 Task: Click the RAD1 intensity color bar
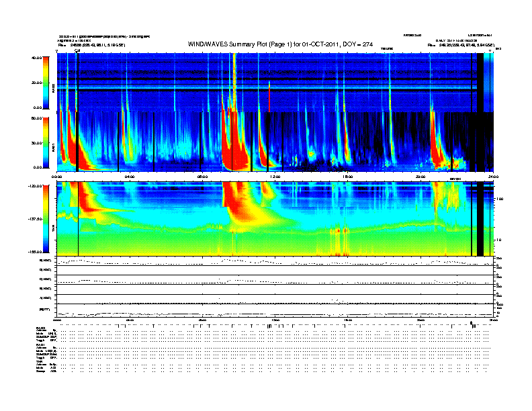[46, 143]
